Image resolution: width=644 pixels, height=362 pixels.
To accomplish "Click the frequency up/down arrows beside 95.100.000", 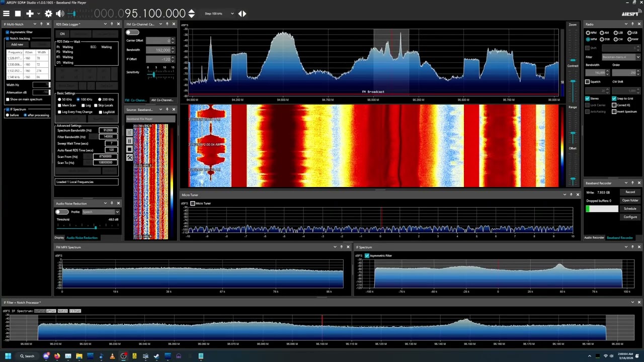I will pyautogui.click(x=191, y=14).
